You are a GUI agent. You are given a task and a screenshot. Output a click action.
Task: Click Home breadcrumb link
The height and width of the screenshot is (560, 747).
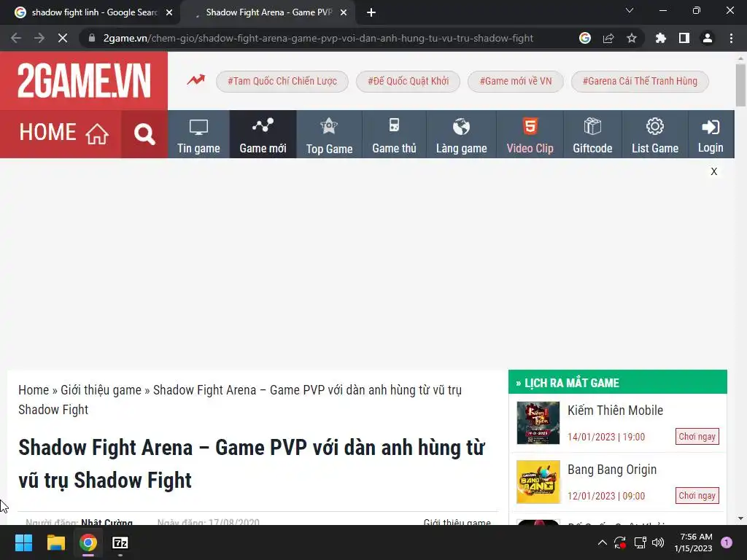34,390
